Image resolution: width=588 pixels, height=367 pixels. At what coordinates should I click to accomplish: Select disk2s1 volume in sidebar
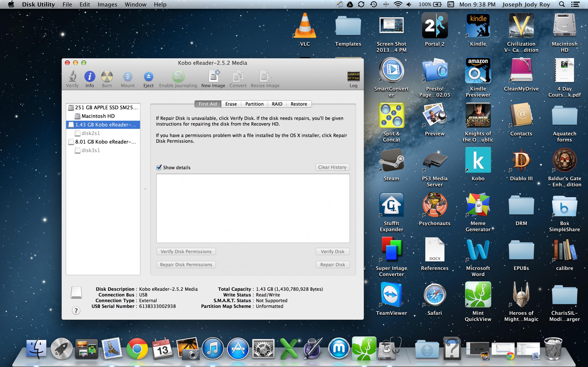[x=91, y=133]
